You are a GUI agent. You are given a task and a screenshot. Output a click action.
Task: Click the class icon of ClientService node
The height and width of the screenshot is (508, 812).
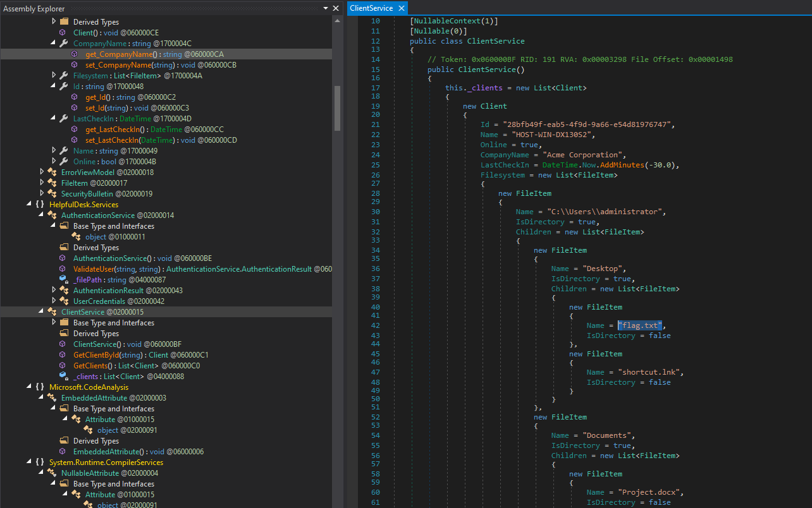(52, 312)
